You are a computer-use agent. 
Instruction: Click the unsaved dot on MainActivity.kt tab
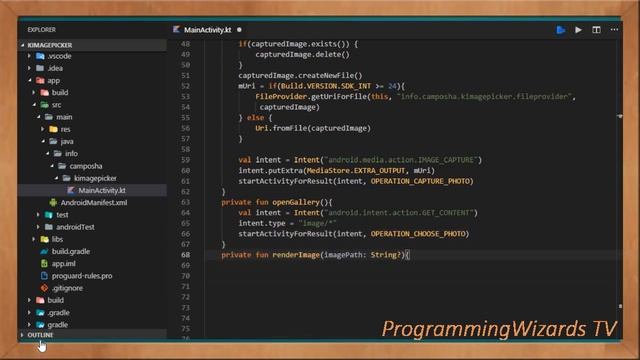pos(239,30)
